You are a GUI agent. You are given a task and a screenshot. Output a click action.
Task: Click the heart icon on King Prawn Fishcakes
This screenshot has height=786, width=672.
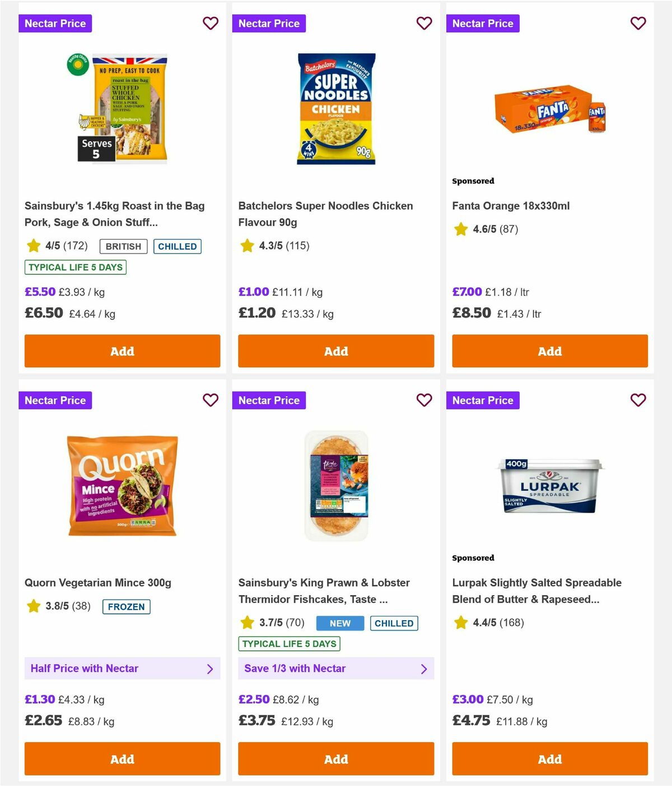point(424,400)
